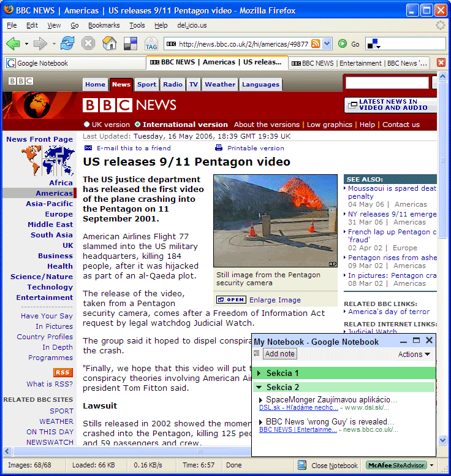Click the BBC logo at top left
This screenshot has width=451, height=476.
coord(21,81)
